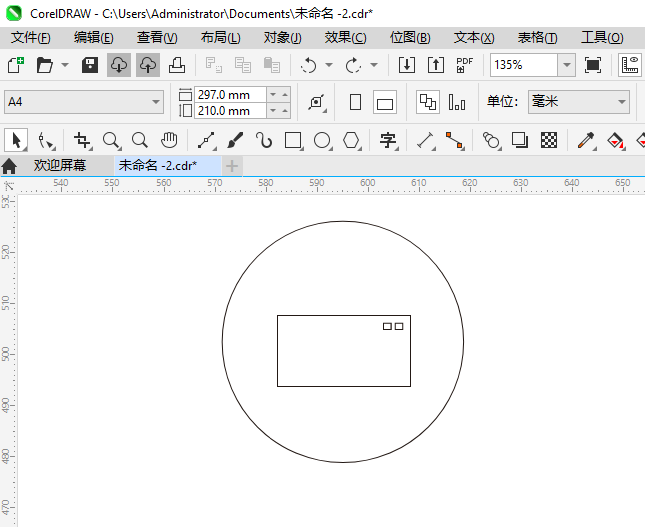Create a new document
Image resolution: width=645 pixels, height=527 pixels.
click(x=16, y=65)
